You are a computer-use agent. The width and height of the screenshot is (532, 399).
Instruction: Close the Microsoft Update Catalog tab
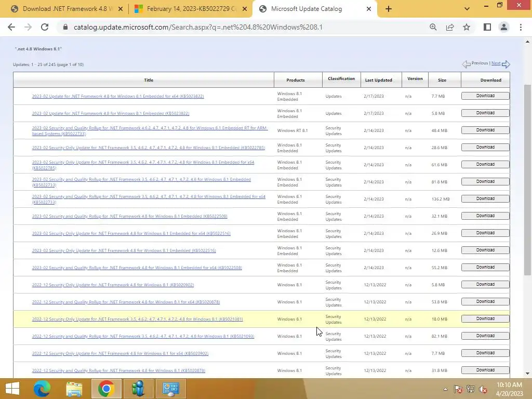369,9
